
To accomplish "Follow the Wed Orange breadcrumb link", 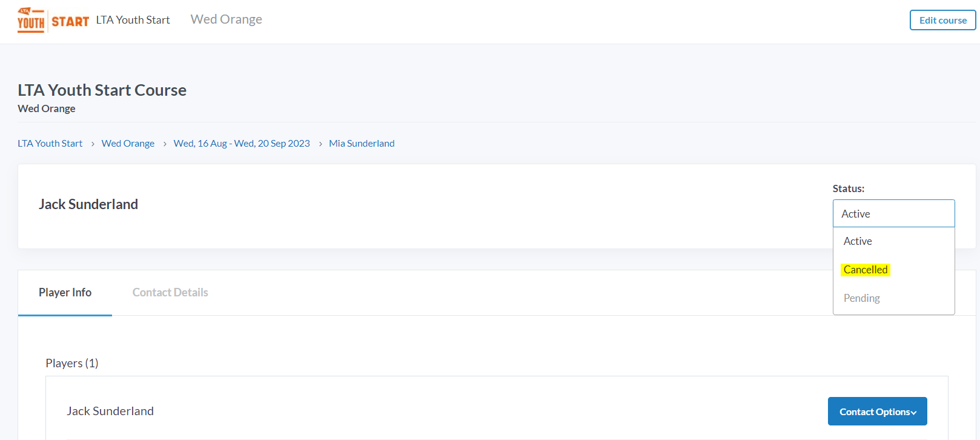I will 128,144.
